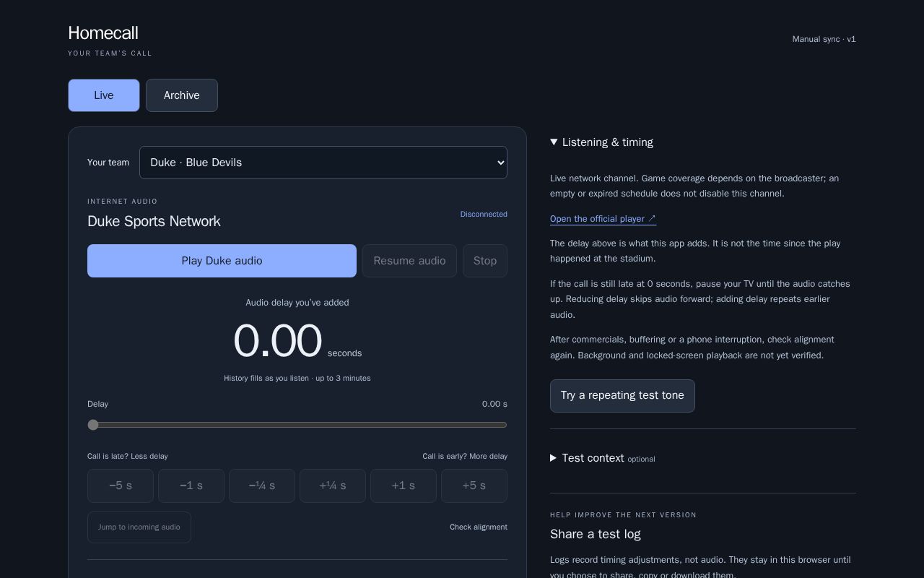
Task: Add quarter second of delay
Action: tap(333, 486)
